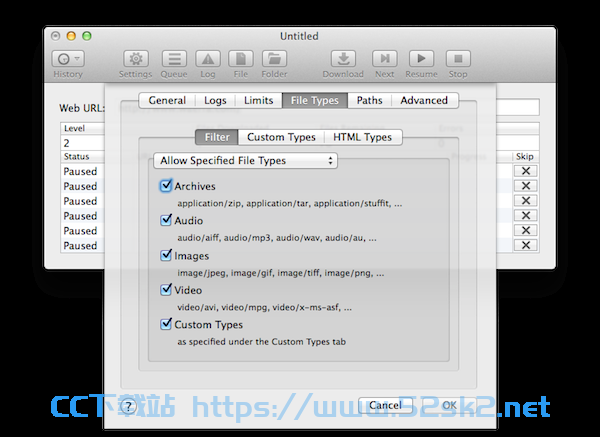This screenshot has height=437, width=600.
Task: Skip the third Paused row
Action: (x=526, y=201)
